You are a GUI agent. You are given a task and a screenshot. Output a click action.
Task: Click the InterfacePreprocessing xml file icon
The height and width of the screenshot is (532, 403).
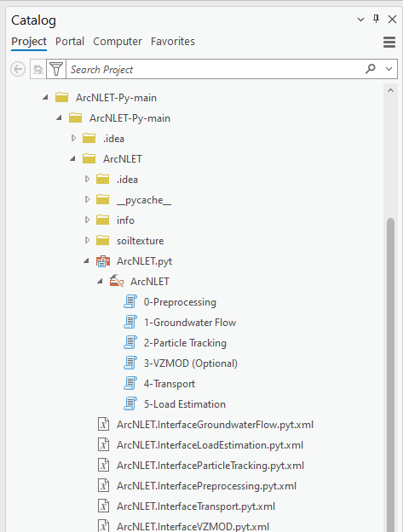pos(104,486)
